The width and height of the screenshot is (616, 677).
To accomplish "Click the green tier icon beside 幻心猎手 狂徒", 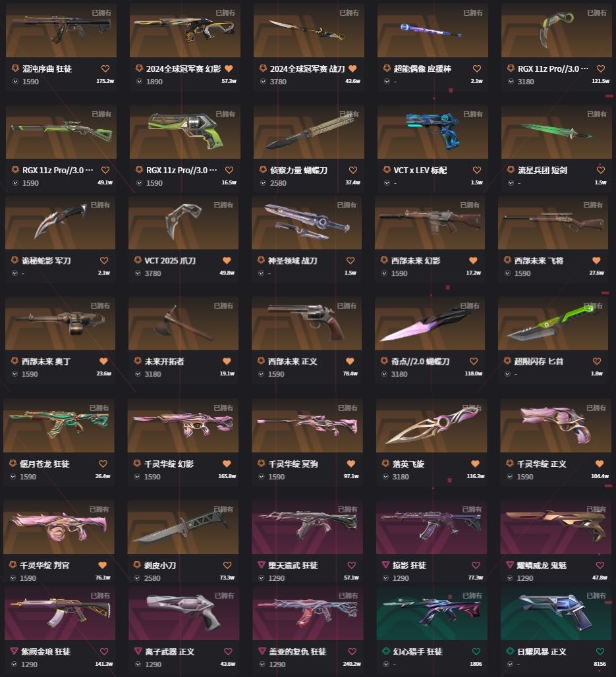I will pos(386,651).
